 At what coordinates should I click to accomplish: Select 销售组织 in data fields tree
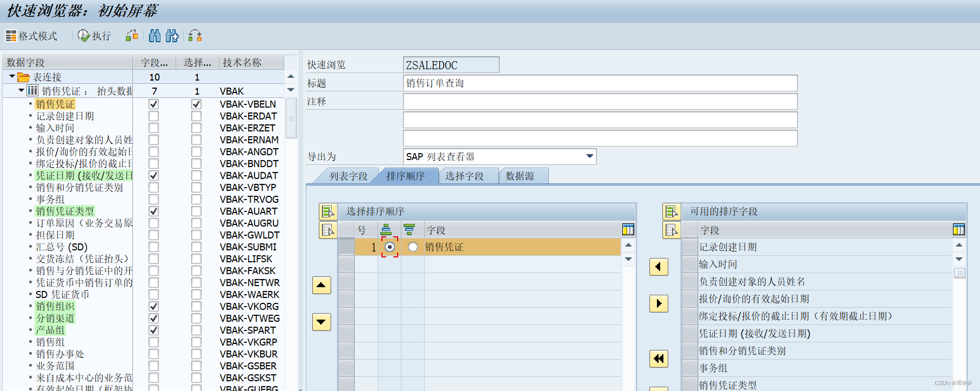(x=55, y=306)
